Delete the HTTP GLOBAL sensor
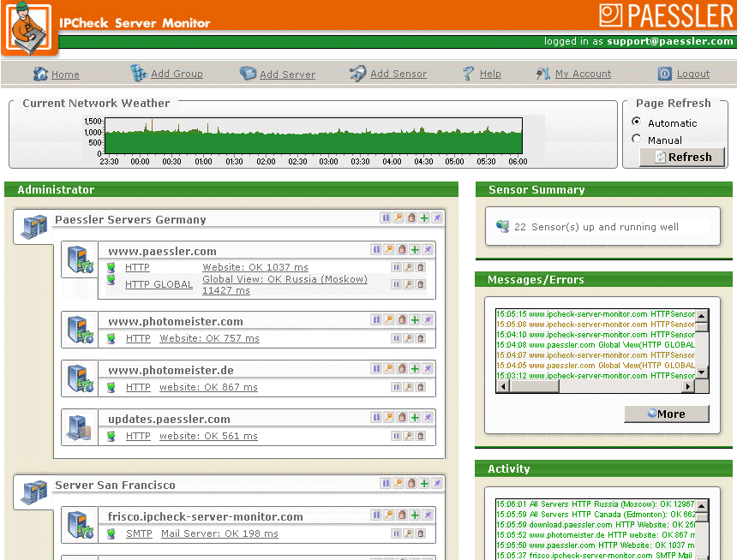This screenshot has height=560, width=737. point(421,284)
